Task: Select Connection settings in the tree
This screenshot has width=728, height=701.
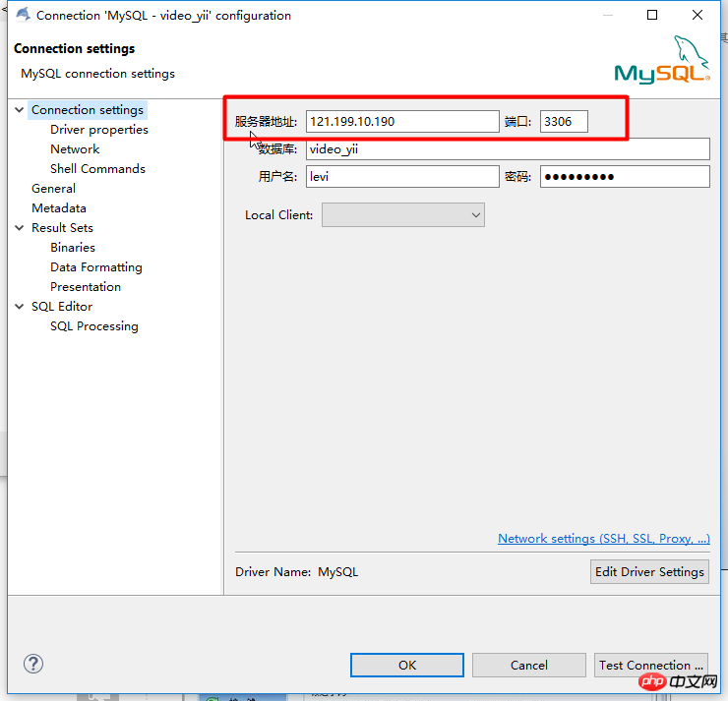Action: (x=88, y=110)
